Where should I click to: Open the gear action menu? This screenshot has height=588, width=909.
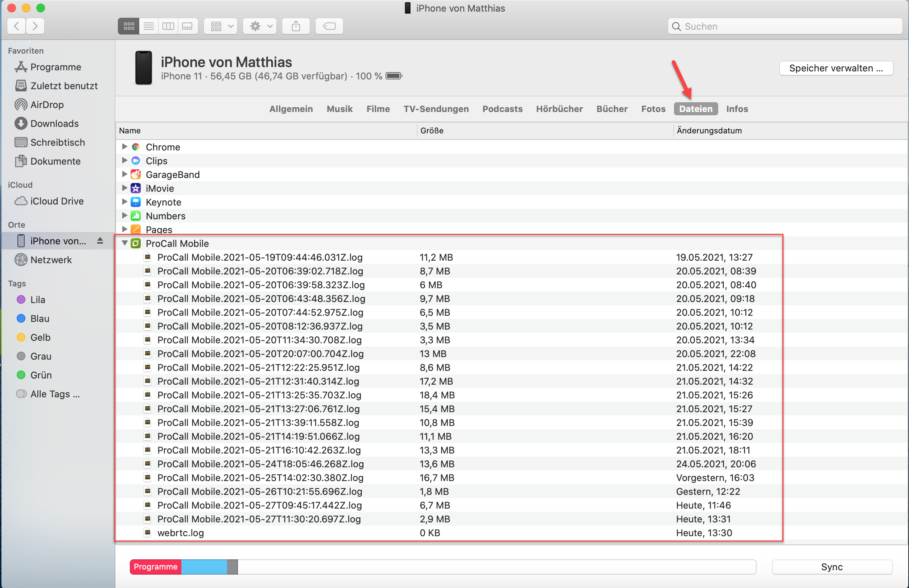[260, 26]
